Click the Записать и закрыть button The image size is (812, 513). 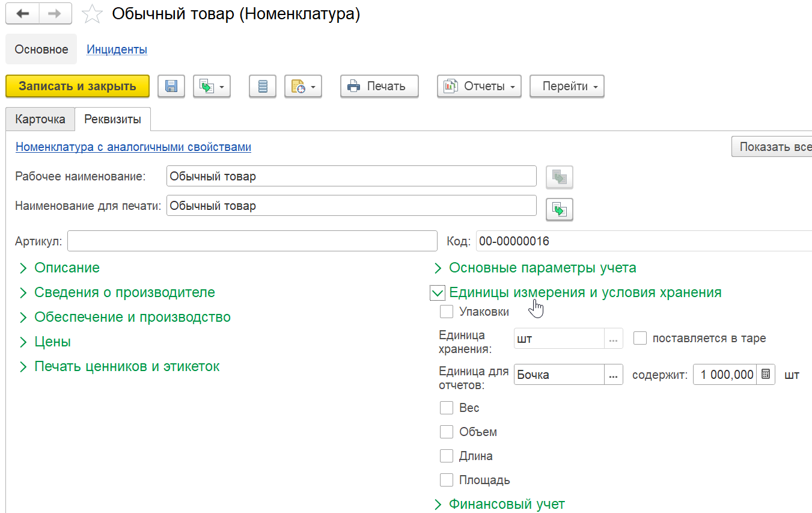tap(78, 86)
